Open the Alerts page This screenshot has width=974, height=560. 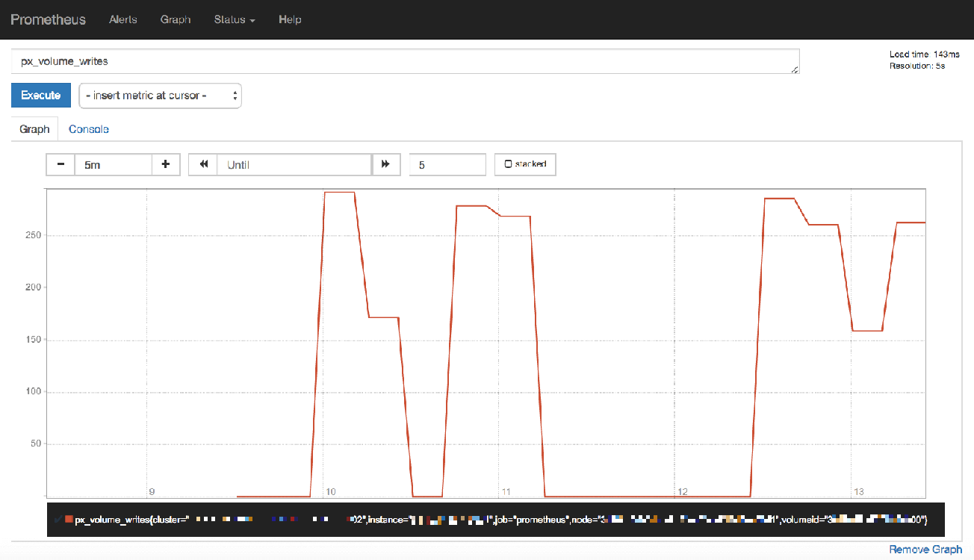(x=123, y=19)
